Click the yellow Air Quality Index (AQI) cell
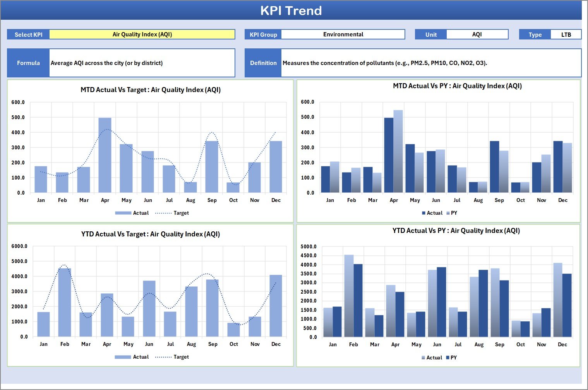Screen dimensions: 588x390 pos(142,34)
